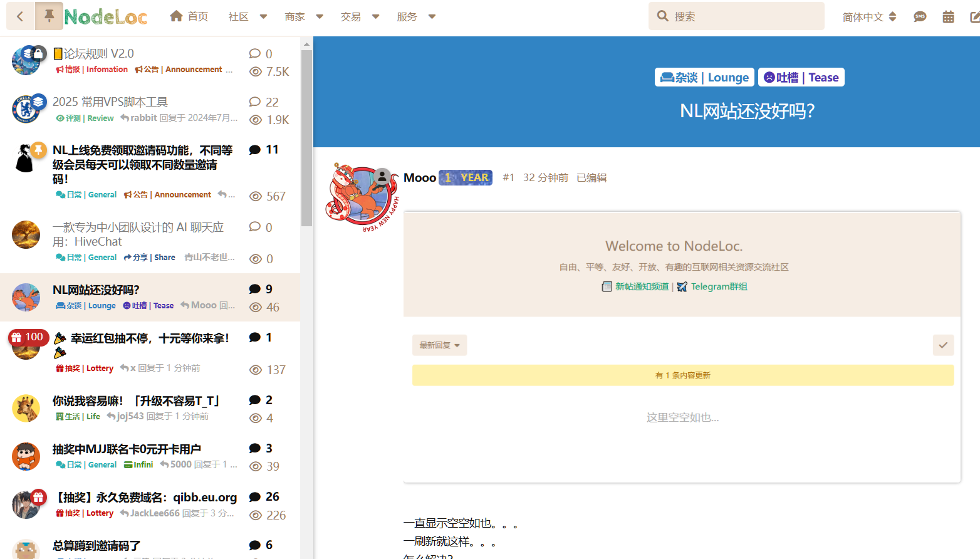Open the calendar icon in header
Screen dimensions: 980x559
(x=949, y=17)
